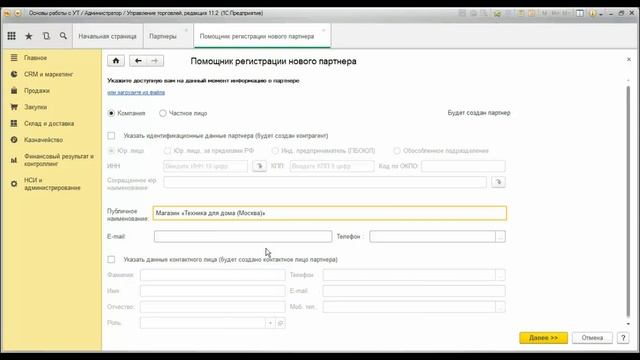Open the partner Телефон ellipsis button
The height and width of the screenshot is (360, 640).
[500, 236]
